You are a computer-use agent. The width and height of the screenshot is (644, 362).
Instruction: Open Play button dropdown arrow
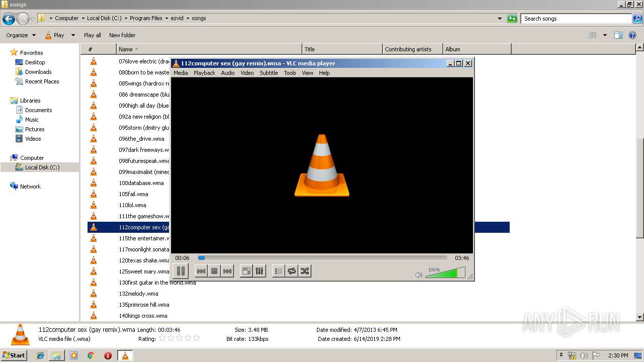coord(73,35)
